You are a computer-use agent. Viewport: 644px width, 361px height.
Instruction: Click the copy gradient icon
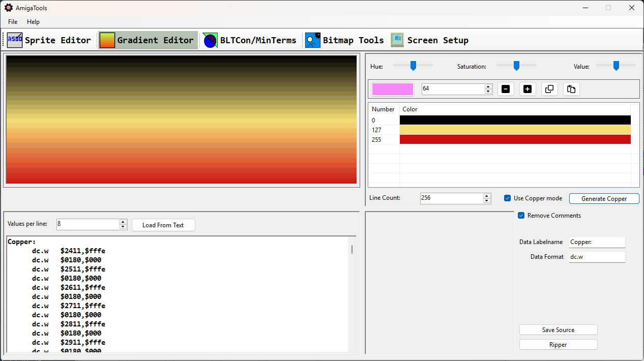pyautogui.click(x=549, y=89)
